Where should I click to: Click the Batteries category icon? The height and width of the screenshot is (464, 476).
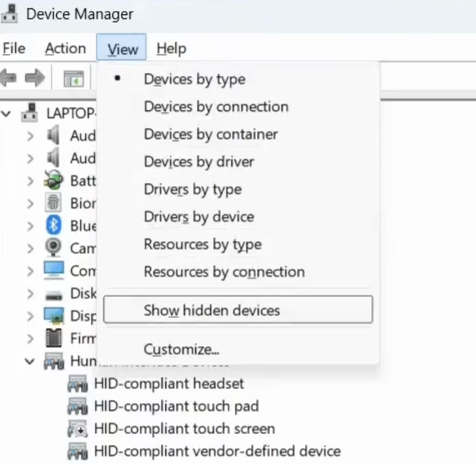(54, 180)
